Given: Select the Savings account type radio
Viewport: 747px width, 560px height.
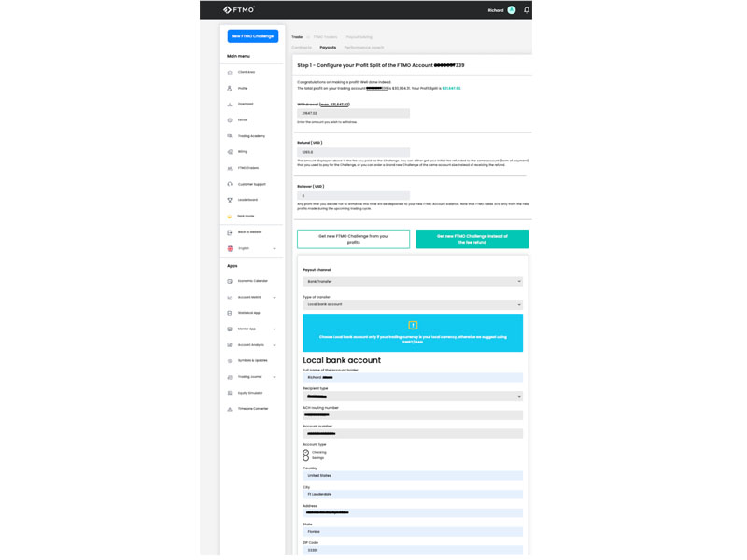Looking at the screenshot, I should click(x=306, y=458).
